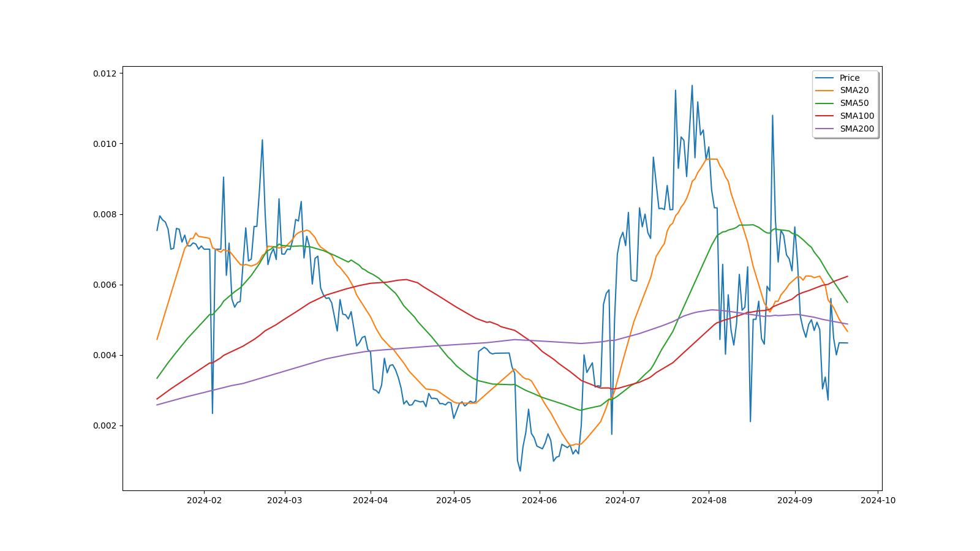This screenshot has width=980, height=551.
Task: Click the 2024-07 x-axis label
Action: click(623, 500)
